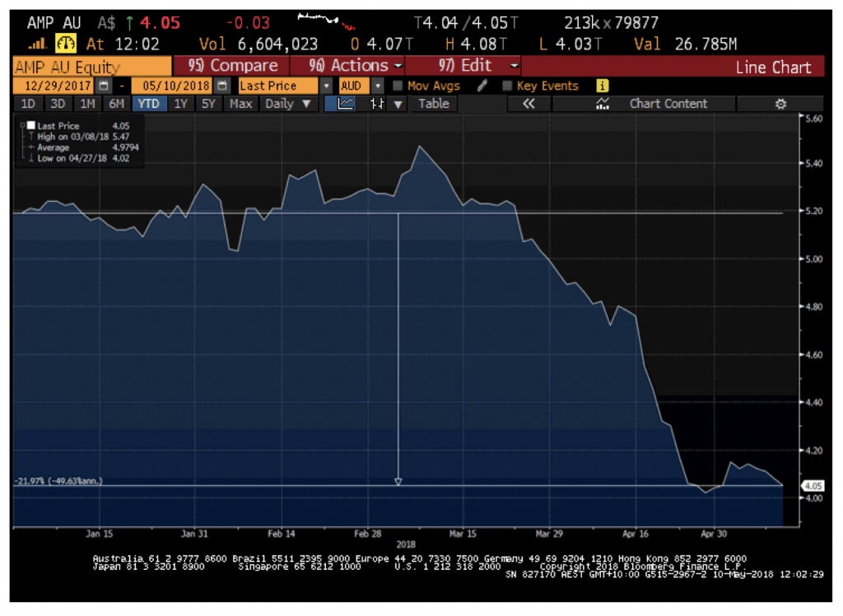Click legend row Low on 04/27/18
Screen dimensions: 843x616
point(83,158)
